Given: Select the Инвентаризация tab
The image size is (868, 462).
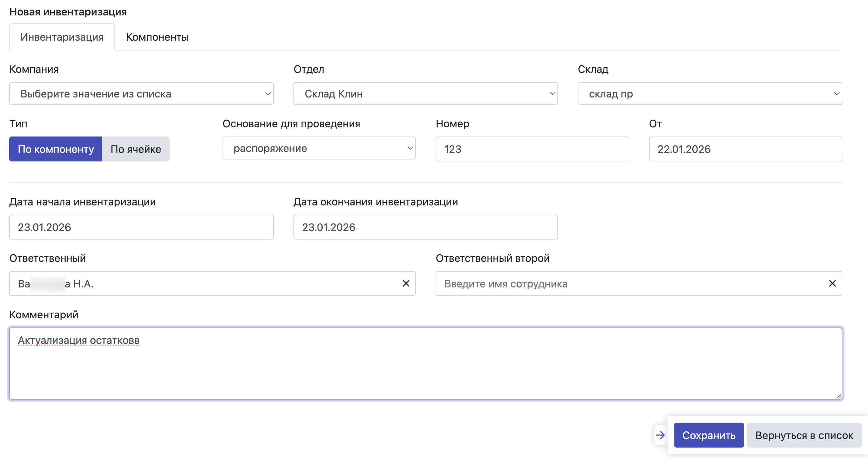Looking at the screenshot, I should [62, 37].
